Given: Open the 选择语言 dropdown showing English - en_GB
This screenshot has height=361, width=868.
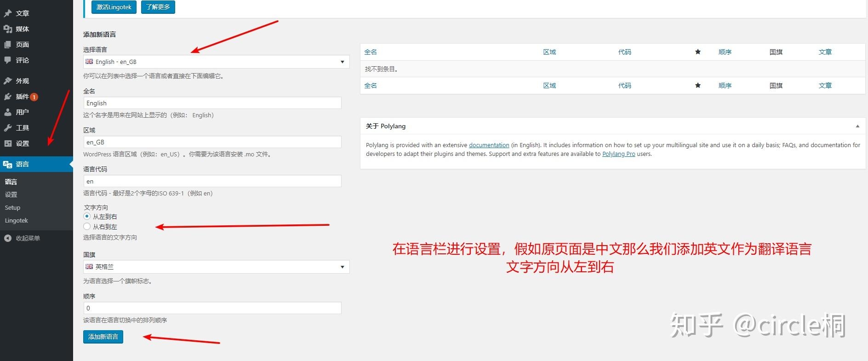Looking at the screenshot, I should 216,62.
